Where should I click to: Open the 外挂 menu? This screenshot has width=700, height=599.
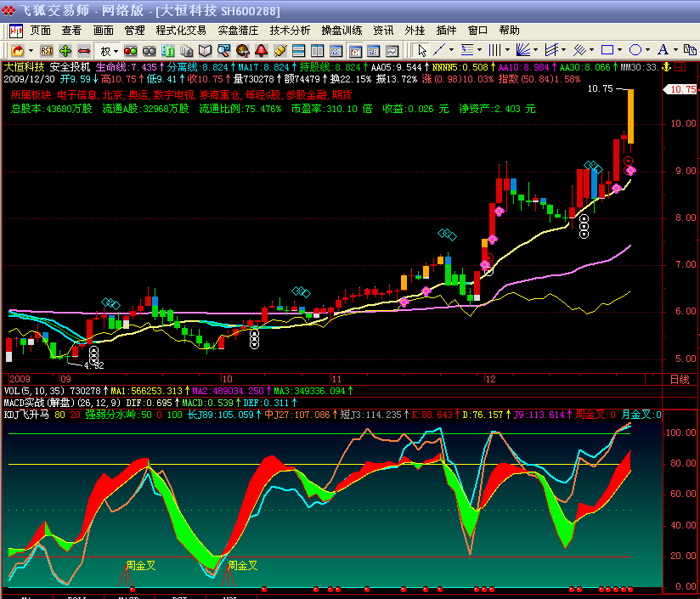pyautogui.click(x=415, y=31)
